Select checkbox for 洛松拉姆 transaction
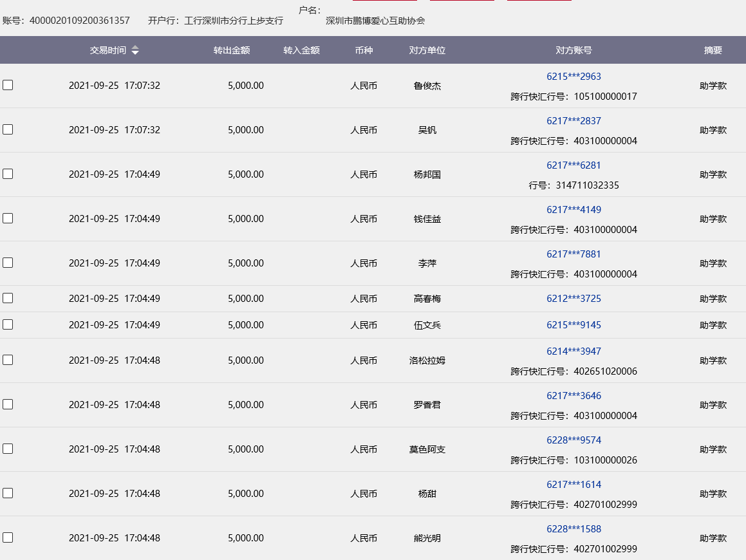 8,360
